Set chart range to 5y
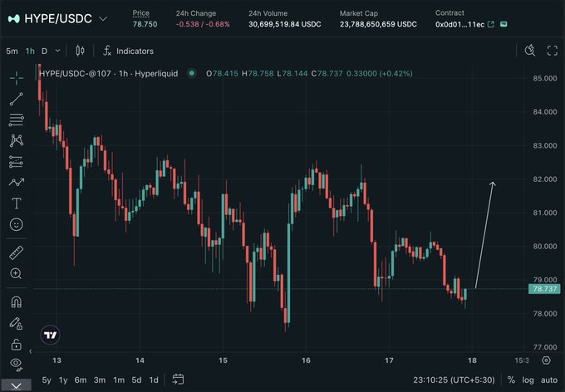 [47, 380]
